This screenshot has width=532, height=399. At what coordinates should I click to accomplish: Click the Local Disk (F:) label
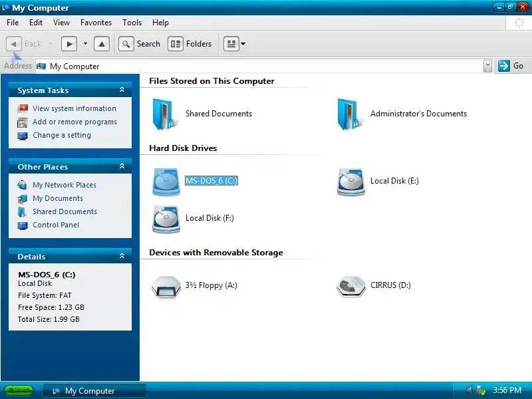click(209, 218)
